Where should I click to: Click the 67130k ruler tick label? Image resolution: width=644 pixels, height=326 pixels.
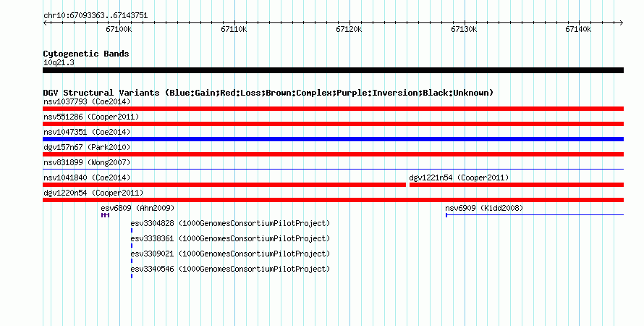coord(464,29)
